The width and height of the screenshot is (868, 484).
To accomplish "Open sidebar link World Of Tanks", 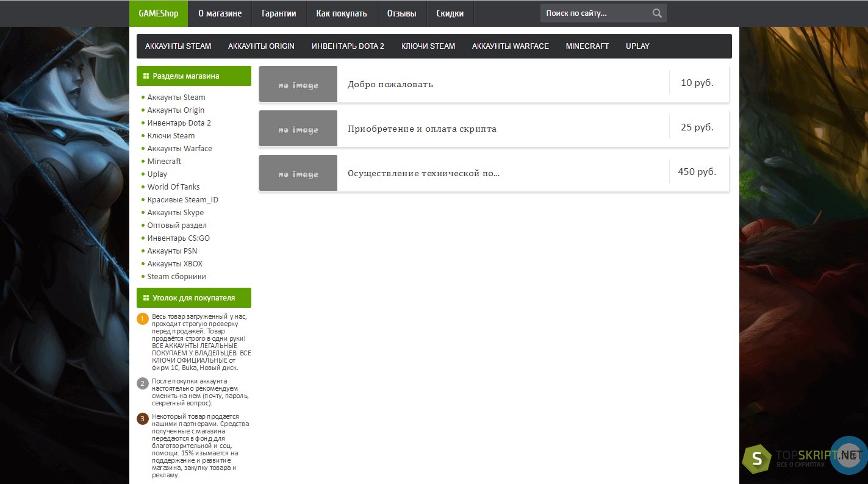I will click(174, 187).
